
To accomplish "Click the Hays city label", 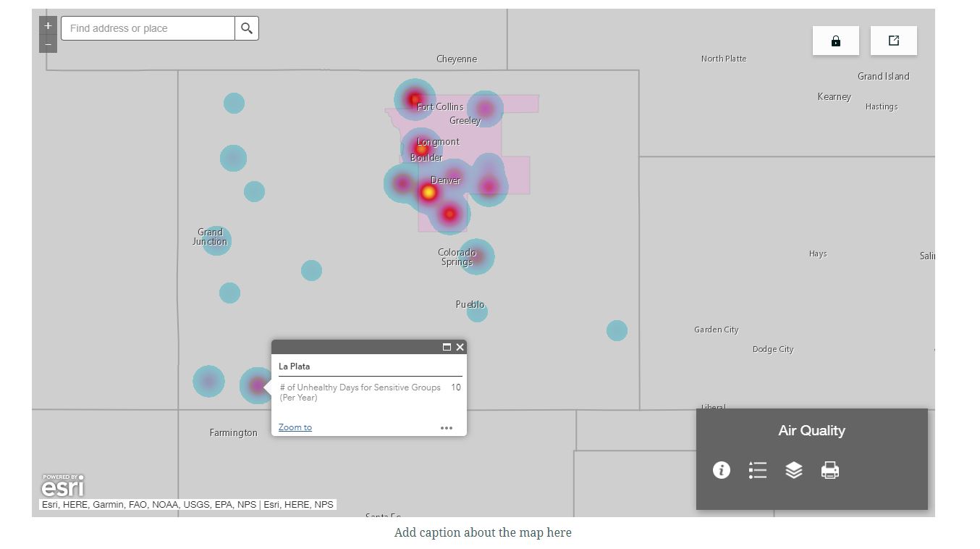I will (818, 253).
